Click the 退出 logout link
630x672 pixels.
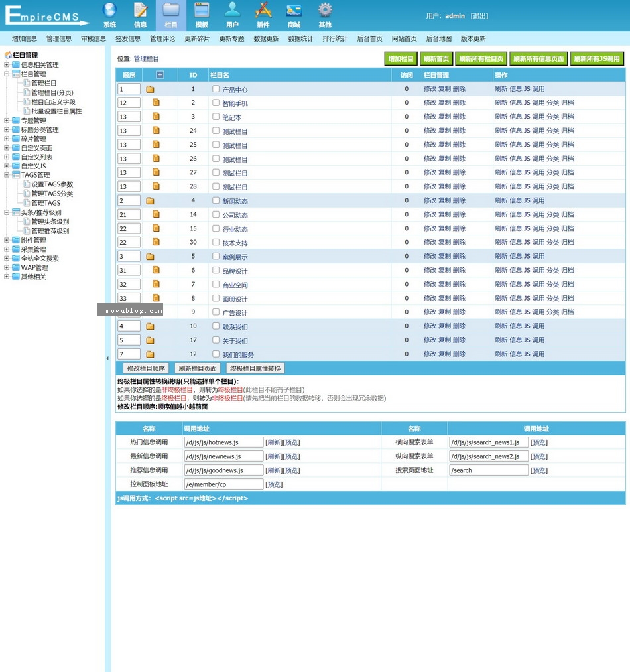(x=479, y=16)
